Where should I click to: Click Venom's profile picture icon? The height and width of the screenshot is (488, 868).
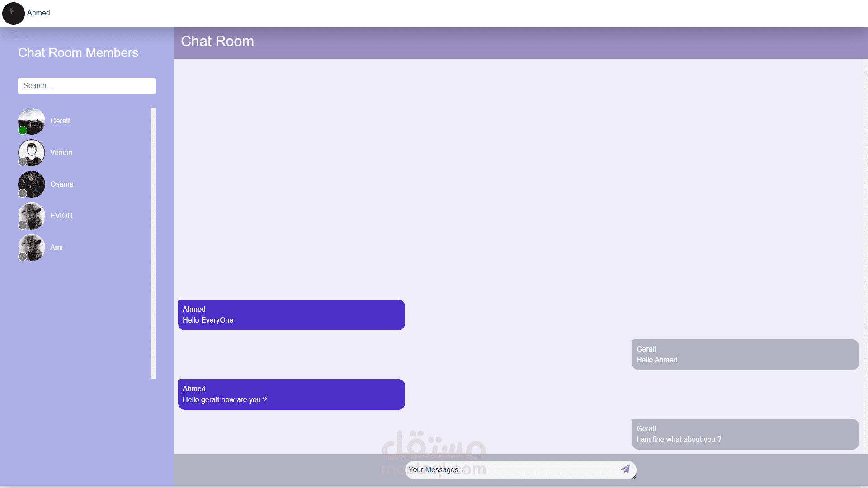click(x=32, y=153)
